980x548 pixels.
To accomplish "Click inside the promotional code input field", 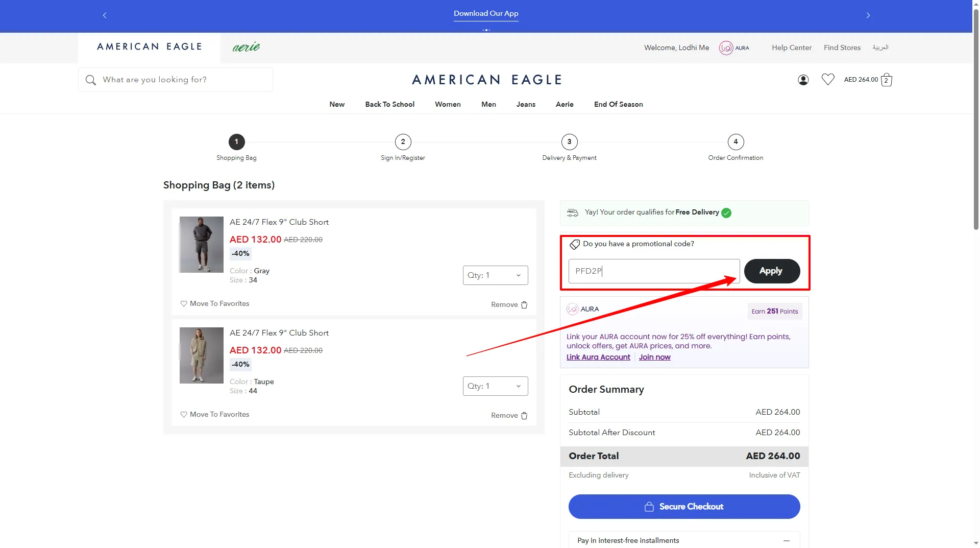I will [653, 271].
